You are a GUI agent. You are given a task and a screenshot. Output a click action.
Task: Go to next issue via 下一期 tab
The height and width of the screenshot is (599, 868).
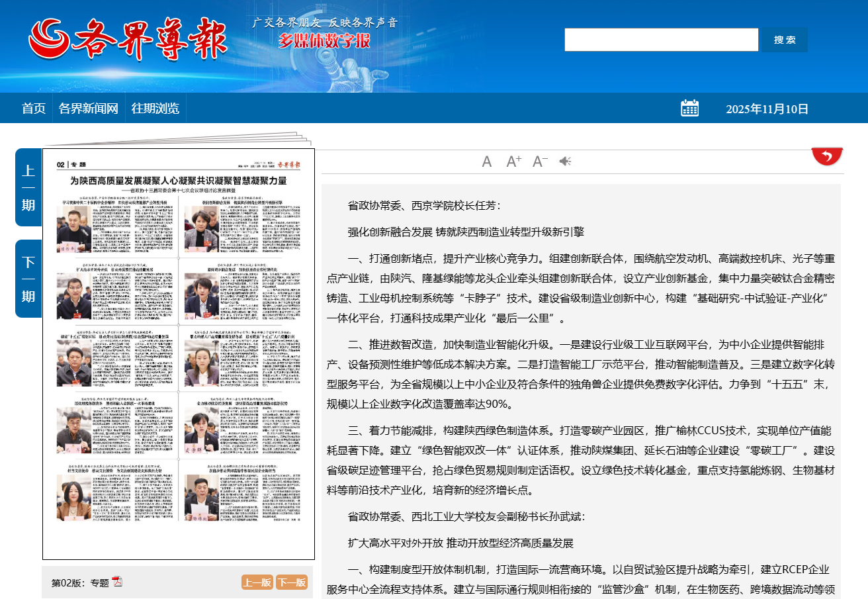coord(28,279)
